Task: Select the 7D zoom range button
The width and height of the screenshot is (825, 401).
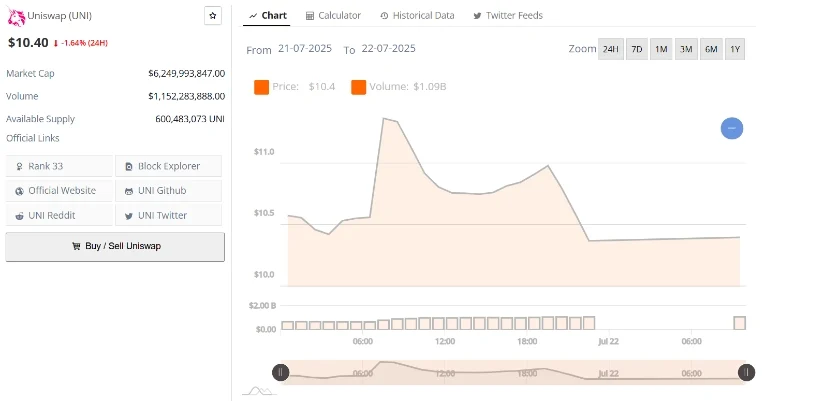Action: [637, 49]
